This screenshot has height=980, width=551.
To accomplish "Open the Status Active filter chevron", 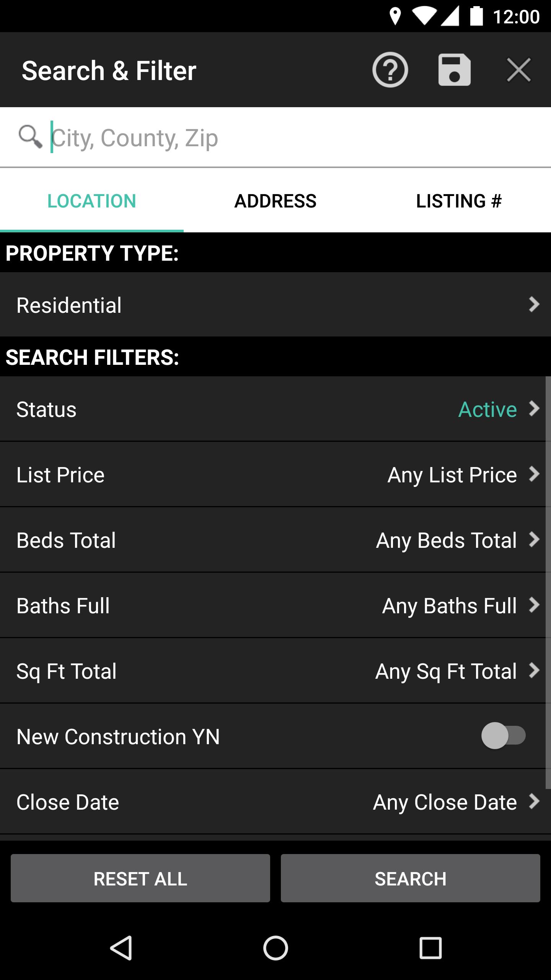I will pos(534,408).
